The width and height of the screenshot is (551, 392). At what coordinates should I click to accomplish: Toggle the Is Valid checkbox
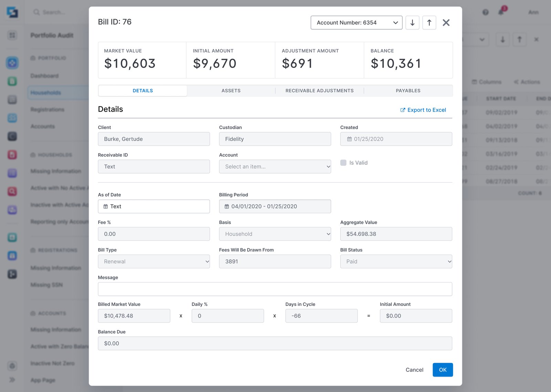click(x=343, y=163)
